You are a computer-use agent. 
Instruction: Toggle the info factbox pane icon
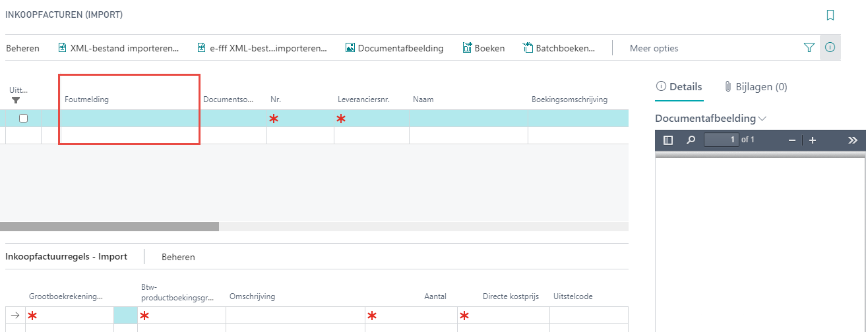830,47
